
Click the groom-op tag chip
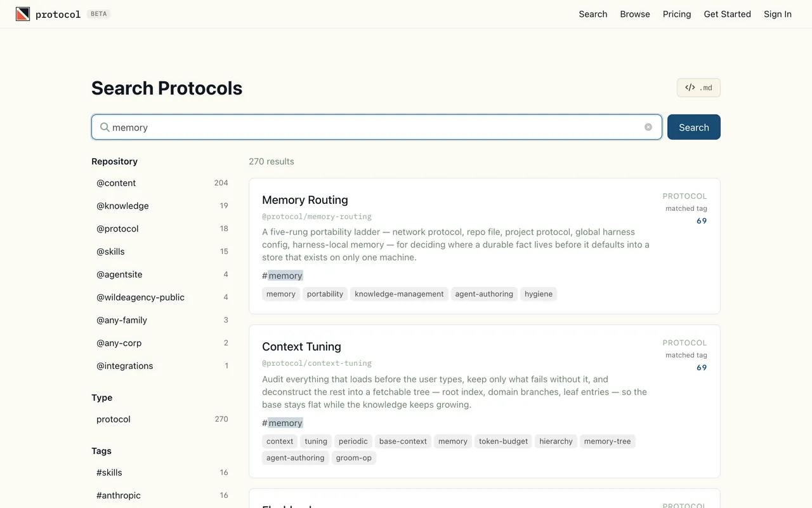tap(354, 458)
